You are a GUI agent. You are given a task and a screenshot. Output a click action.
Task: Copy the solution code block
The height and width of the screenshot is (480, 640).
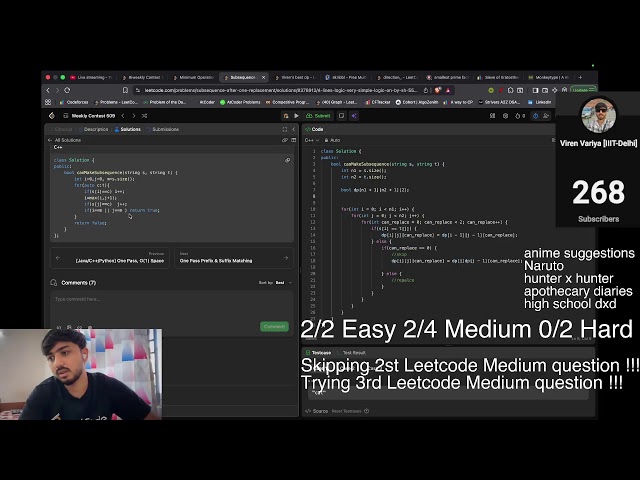coord(287,160)
